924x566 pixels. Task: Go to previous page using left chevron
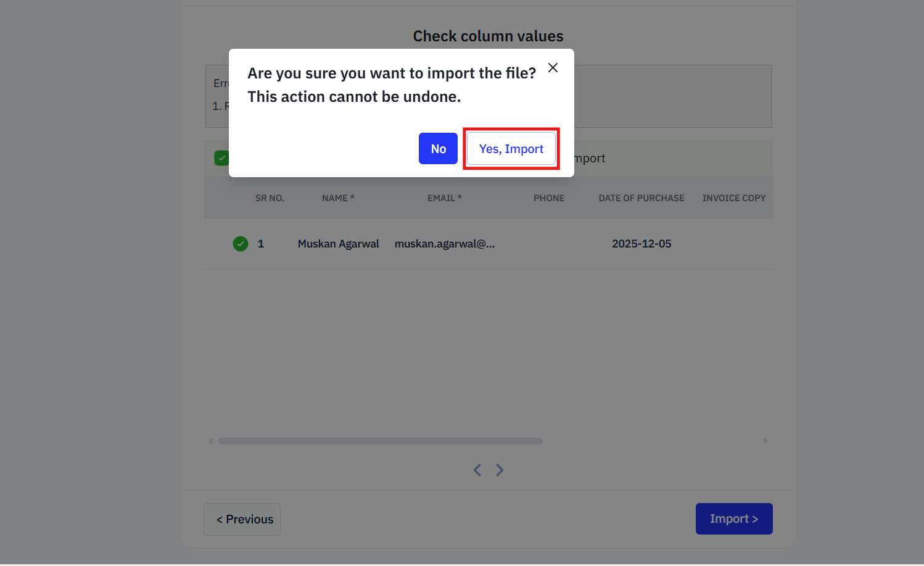tap(477, 470)
